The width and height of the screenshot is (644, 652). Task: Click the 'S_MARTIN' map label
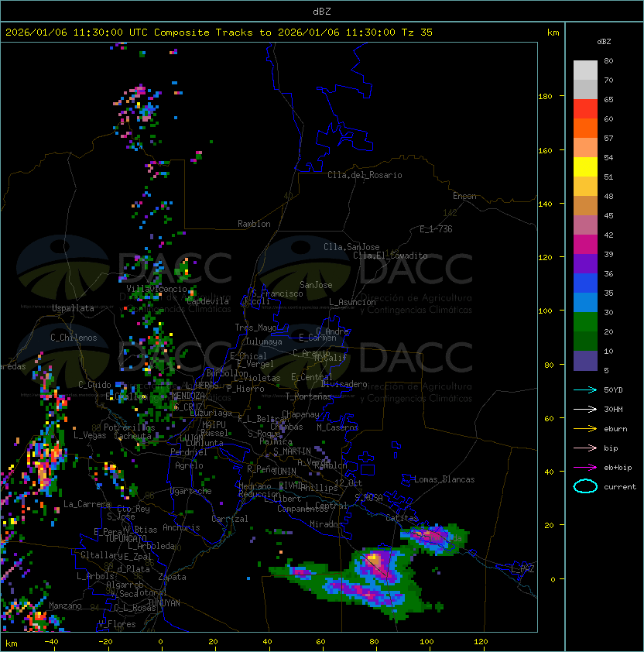292,451
